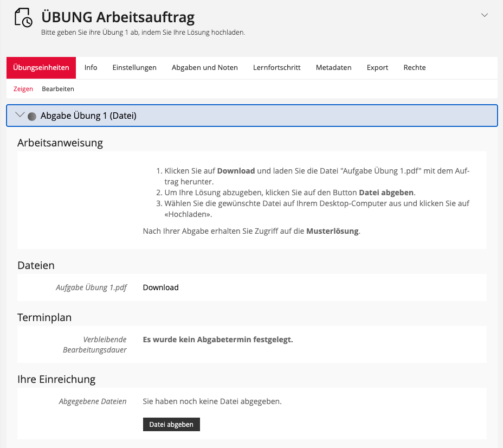Open the Export tab
The image size is (503, 448).
[377, 68]
